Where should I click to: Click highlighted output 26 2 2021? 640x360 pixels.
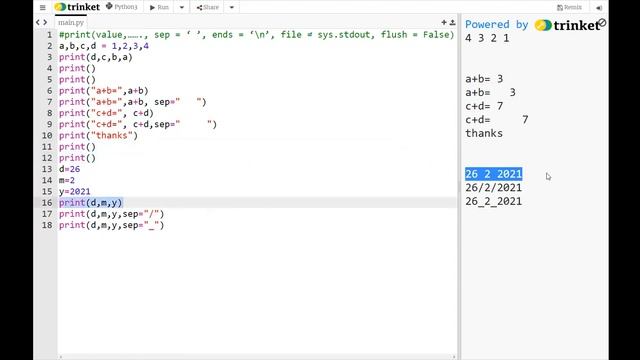click(x=494, y=174)
